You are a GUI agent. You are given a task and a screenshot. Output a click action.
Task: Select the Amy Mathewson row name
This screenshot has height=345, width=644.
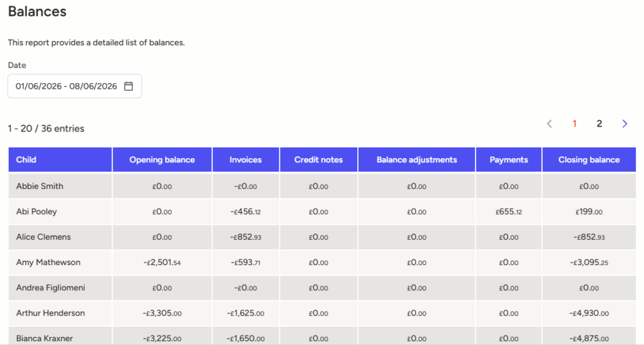tap(48, 263)
